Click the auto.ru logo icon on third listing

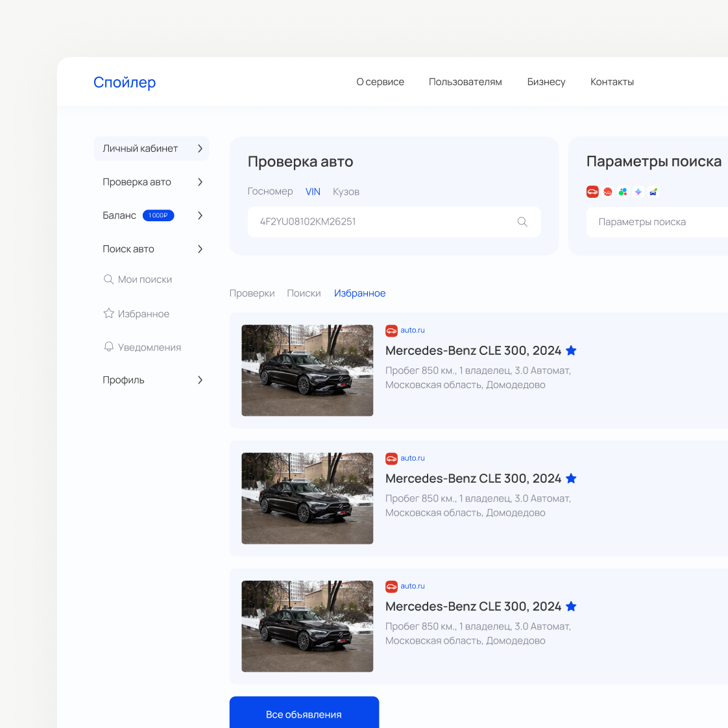tap(391, 587)
